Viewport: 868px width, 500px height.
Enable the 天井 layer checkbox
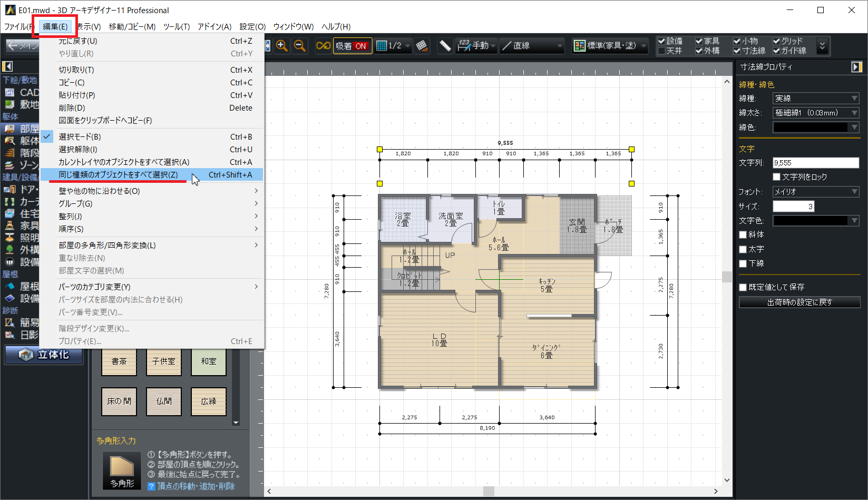click(662, 51)
